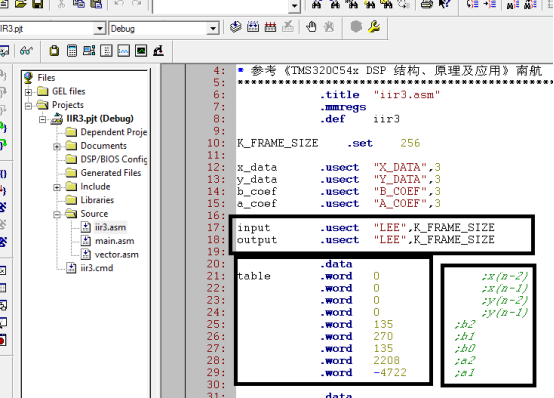This screenshot has height=398, width=554.
Task: Open the Debug configuration dropdown
Action: point(213,28)
